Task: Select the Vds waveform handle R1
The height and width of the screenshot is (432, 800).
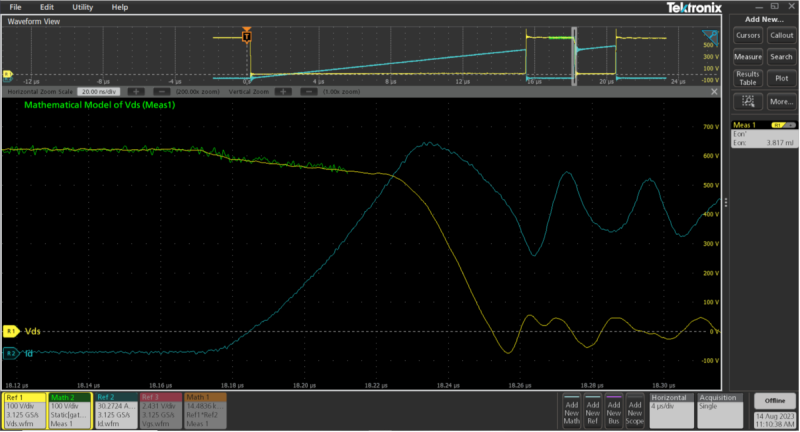Action: tap(11, 330)
